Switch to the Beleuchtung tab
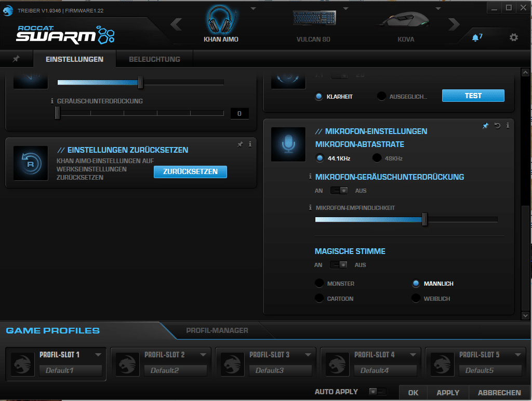The height and width of the screenshot is (401, 532). [x=154, y=59]
